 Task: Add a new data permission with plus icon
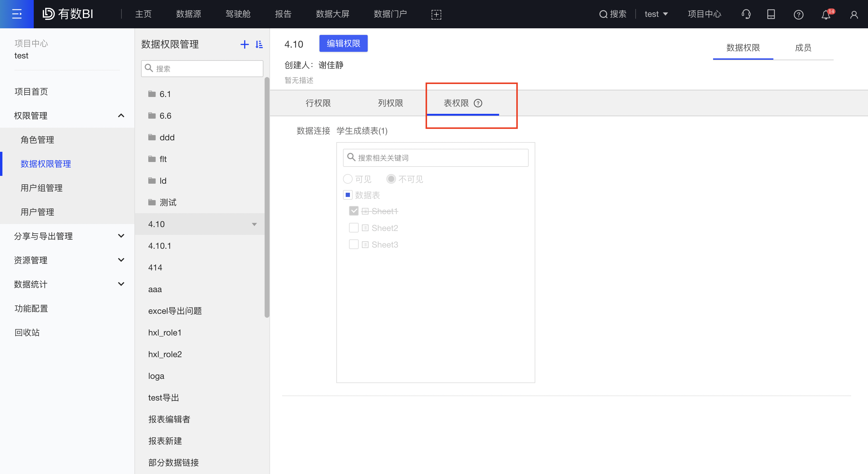(x=244, y=45)
